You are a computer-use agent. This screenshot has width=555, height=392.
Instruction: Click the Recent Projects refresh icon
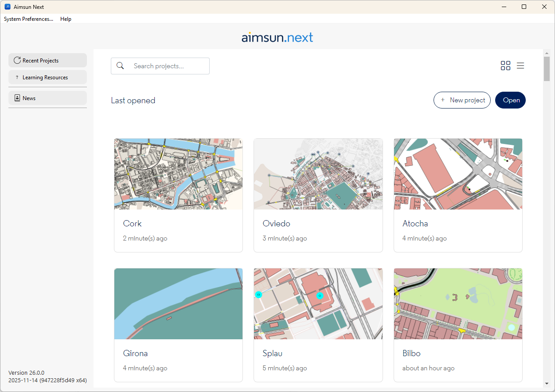(17, 60)
